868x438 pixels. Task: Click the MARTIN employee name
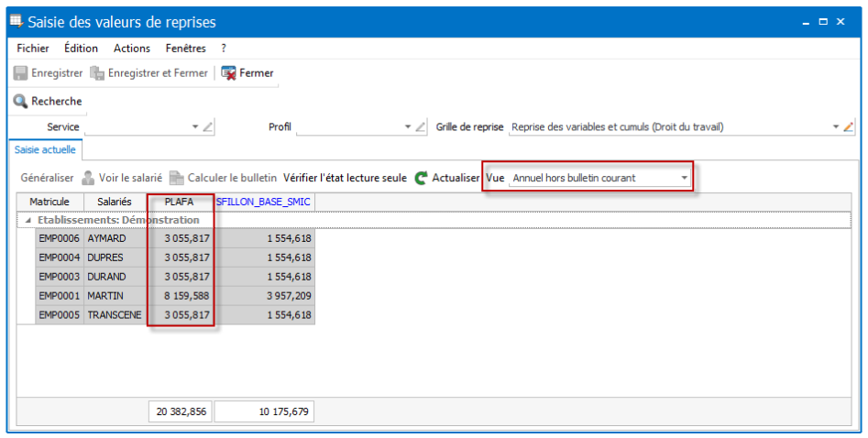pos(105,296)
